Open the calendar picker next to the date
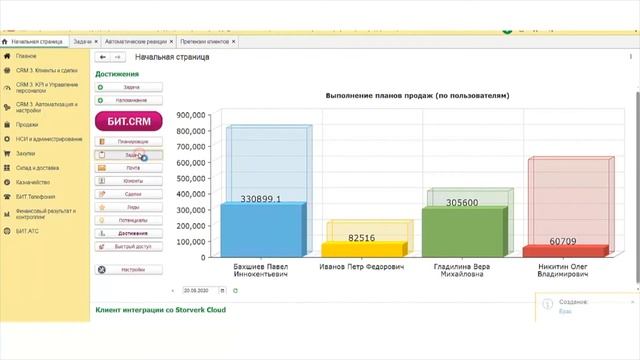 pyautogui.click(x=222, y=291)
